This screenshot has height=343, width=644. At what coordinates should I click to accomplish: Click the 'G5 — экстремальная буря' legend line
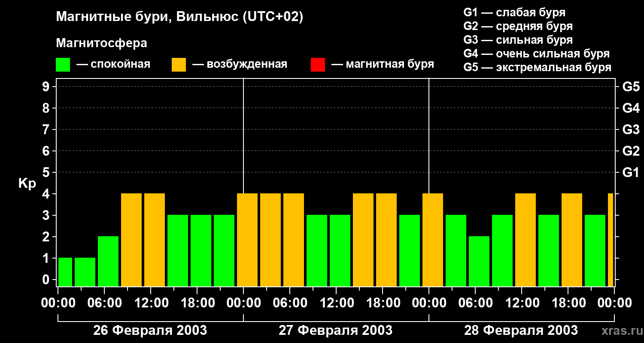tap(538, 67)
